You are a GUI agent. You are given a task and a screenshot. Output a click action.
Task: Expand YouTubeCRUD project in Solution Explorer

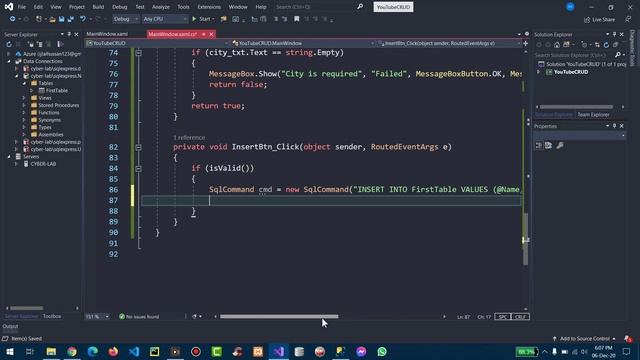pyautogui.click(x=538, y=72)
